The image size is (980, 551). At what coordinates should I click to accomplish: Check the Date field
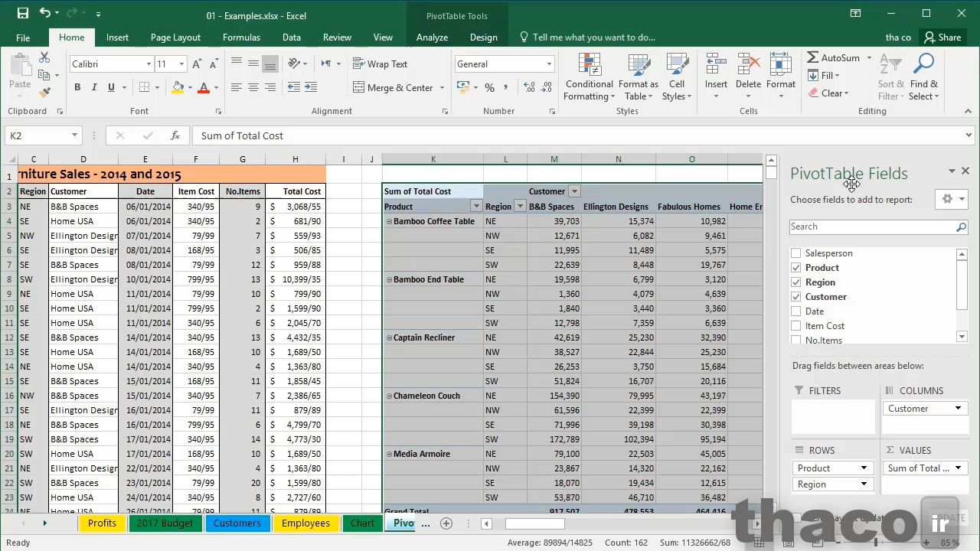(x=796, y=311)
